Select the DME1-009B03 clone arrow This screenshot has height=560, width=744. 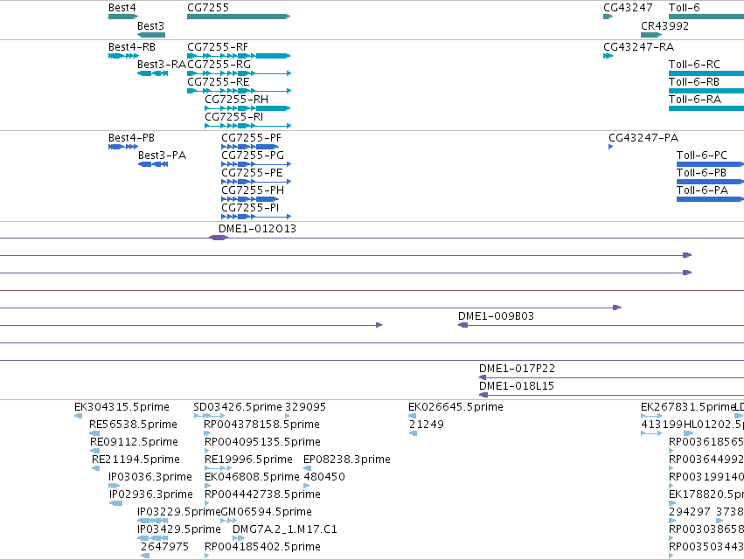463,325
